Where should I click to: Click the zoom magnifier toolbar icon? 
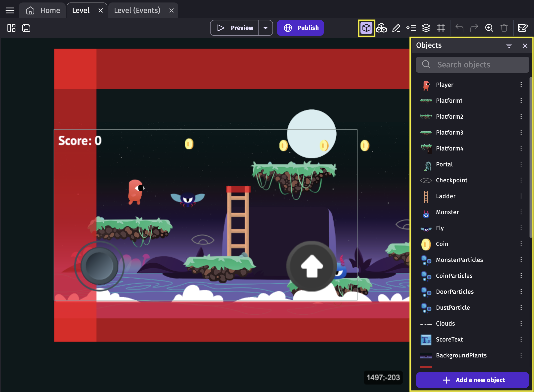[489, 28]
